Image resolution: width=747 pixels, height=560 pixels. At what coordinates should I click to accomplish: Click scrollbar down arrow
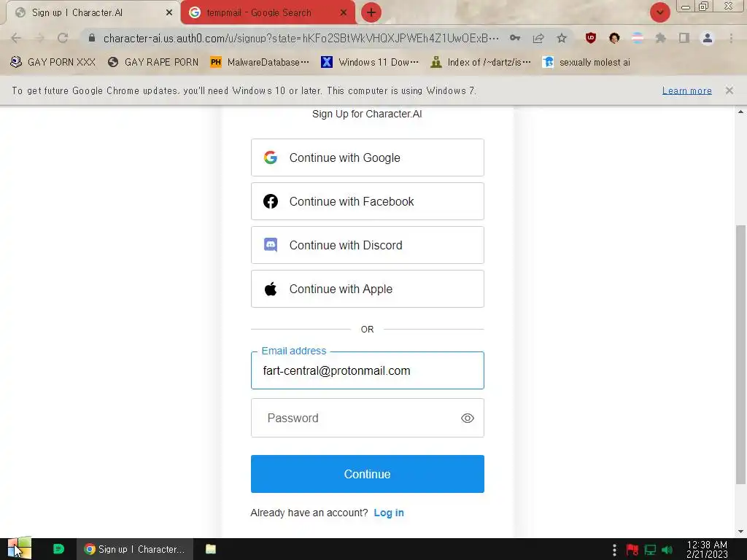pyautogui.click(x=740, y=532)
